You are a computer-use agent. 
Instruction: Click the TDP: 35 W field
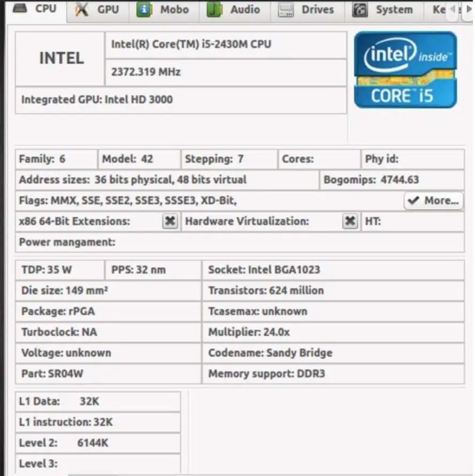click(x=60, y=270)
